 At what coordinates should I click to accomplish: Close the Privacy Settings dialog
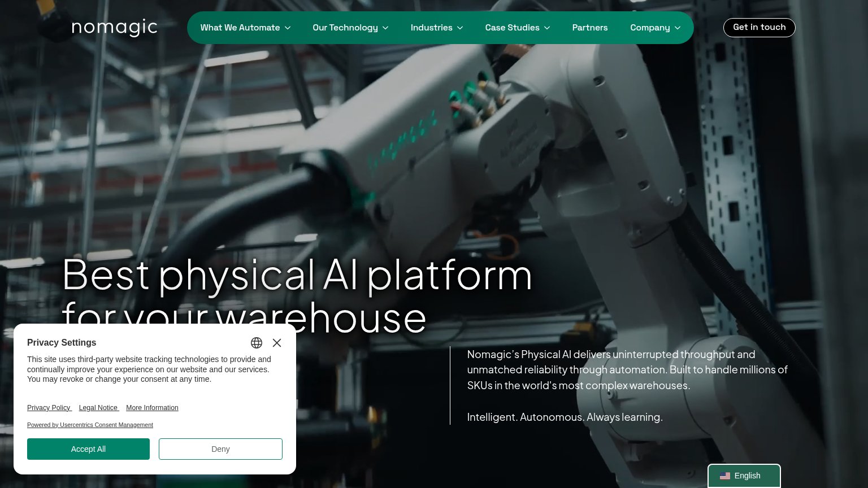[x=277, y=343]
